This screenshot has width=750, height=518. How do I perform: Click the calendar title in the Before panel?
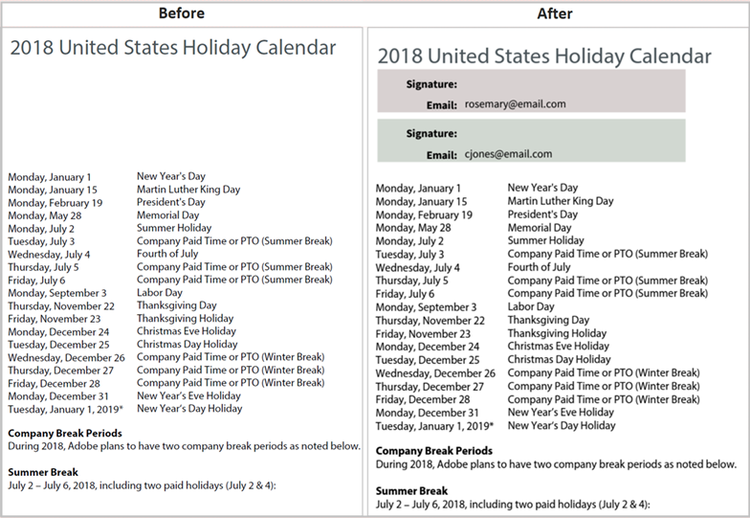pos(172,48)
